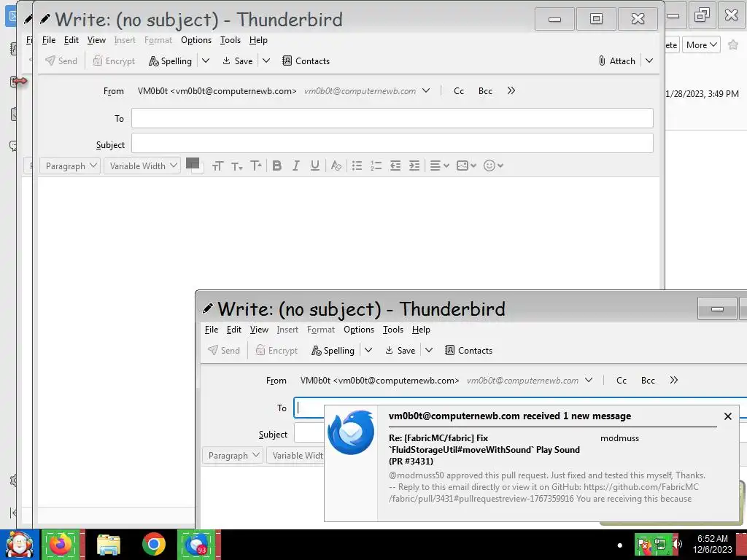Outdent the text
This screenshot has width=747, height=560.
pos(395,166)
